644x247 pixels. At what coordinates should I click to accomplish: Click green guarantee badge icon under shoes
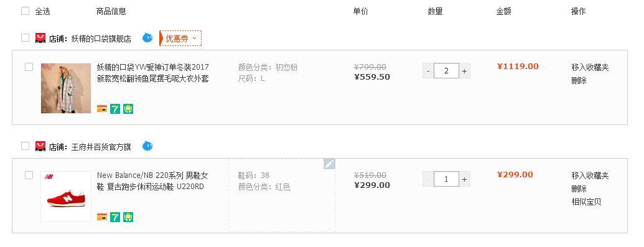pos(128,217)
